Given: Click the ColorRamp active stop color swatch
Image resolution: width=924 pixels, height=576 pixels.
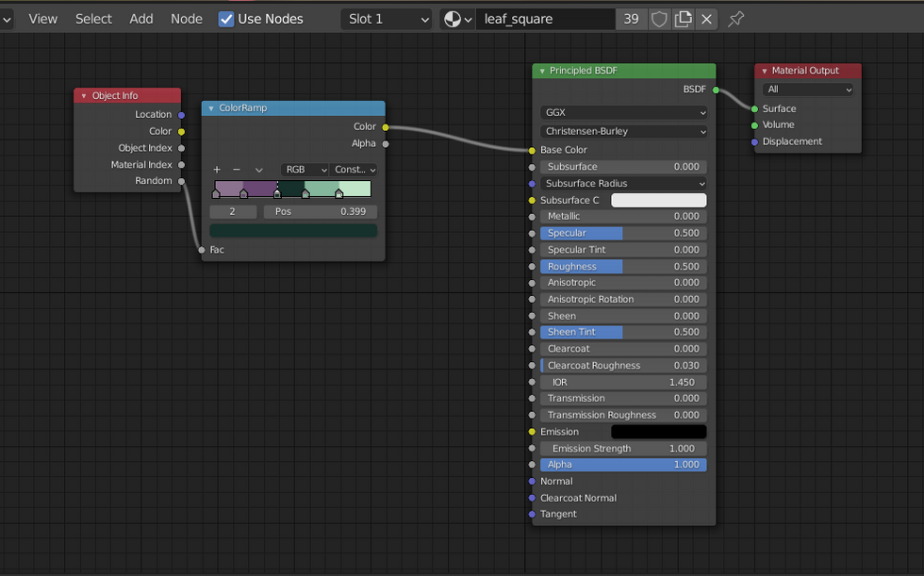Looking at the screenshot, I should point(293,231).
